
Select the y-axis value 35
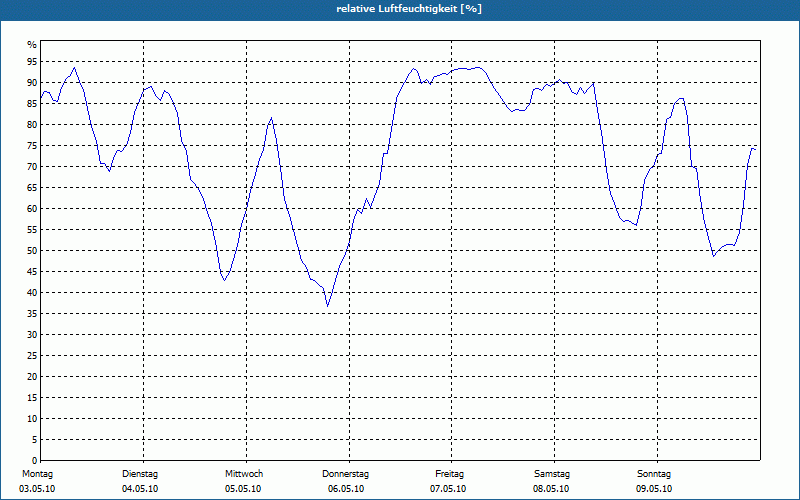tap(32, 314)
